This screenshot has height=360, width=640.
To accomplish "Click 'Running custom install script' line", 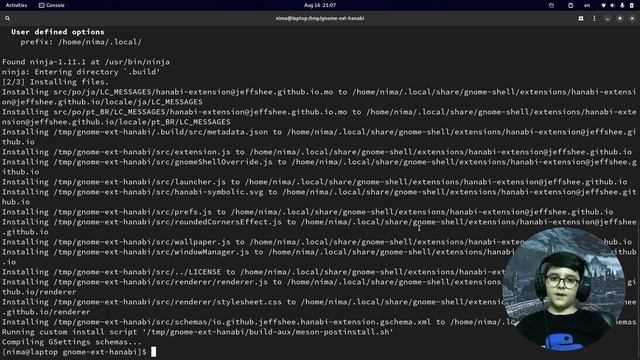I will (198, 332).
